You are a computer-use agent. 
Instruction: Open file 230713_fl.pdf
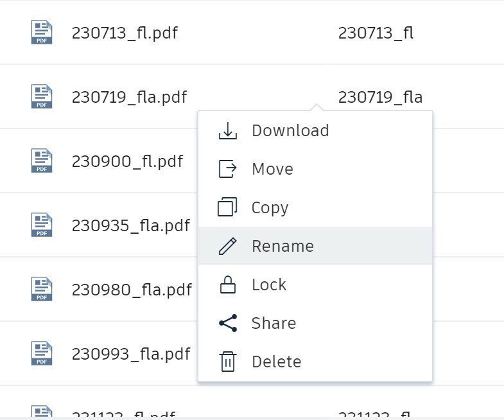(x=125, y=33)
